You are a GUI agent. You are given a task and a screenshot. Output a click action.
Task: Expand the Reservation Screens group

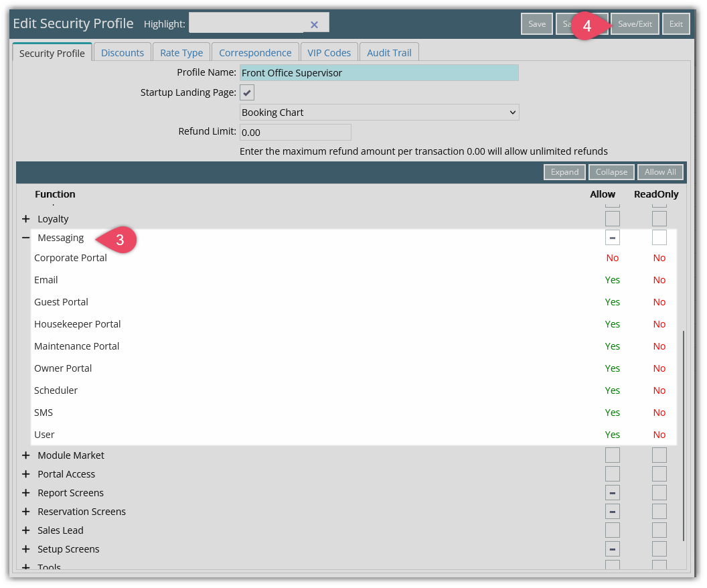pos(25,512)
